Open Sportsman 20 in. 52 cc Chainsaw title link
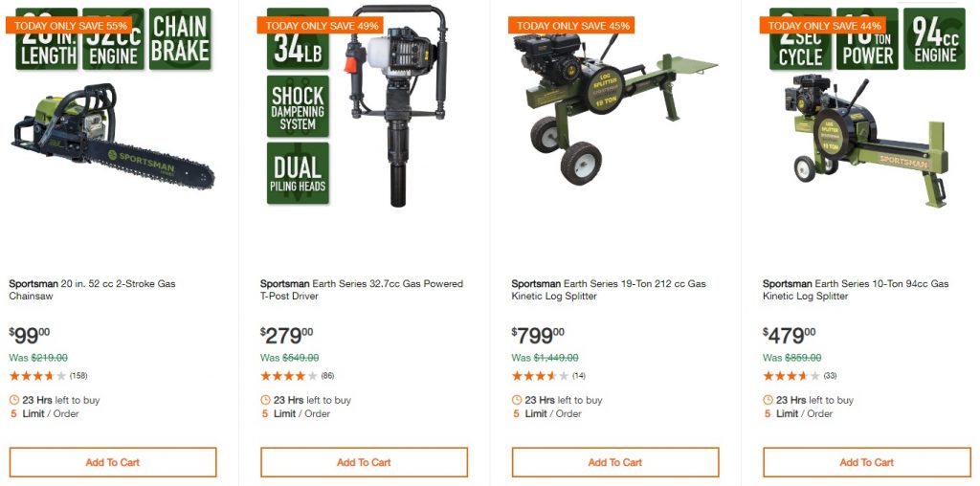This screenshot has height=486, width=980. pos(93,290)
